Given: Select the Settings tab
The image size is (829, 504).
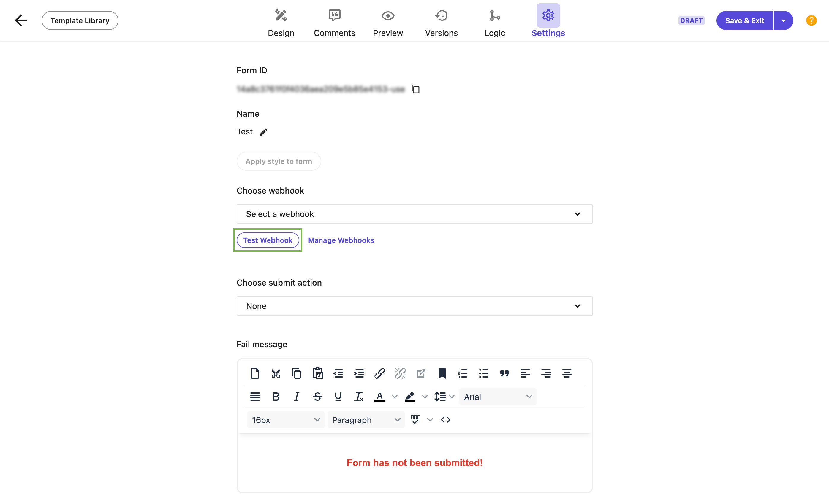Looking at the screenshot, I should (x=548, y=20).
